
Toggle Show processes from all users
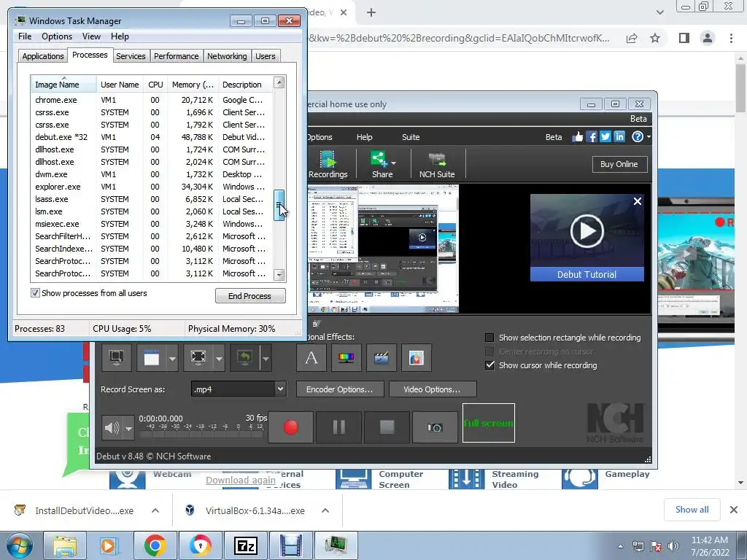(35, 293)
